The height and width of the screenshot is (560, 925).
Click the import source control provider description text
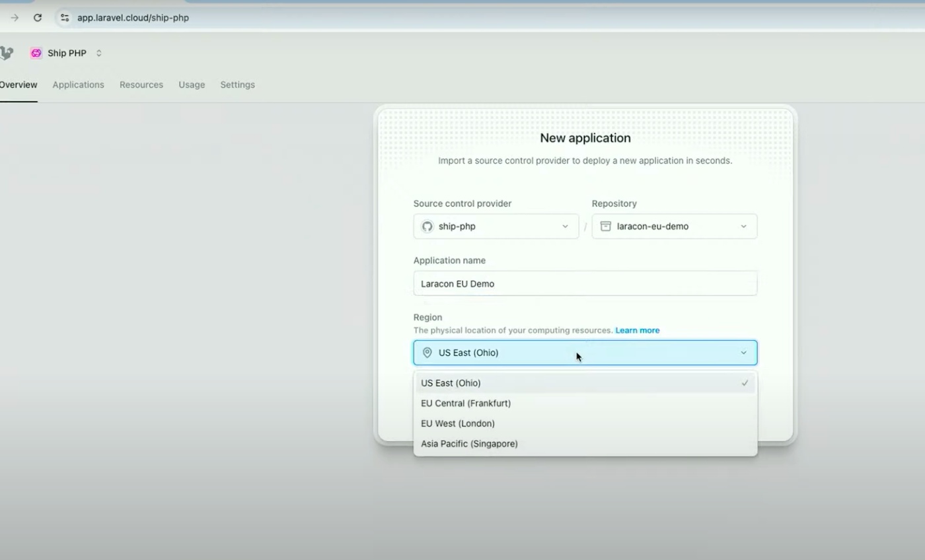585,160
